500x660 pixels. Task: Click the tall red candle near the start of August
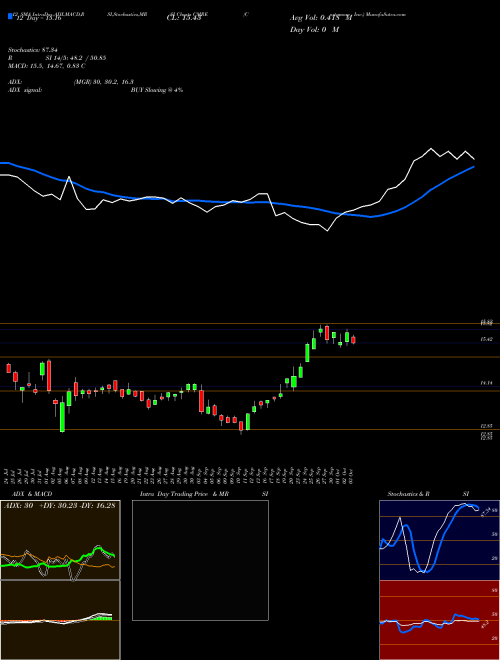click(49, 375)
